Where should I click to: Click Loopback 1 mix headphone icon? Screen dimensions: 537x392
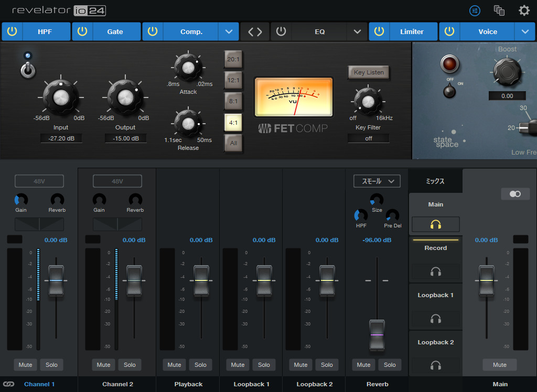pos(436,319)
